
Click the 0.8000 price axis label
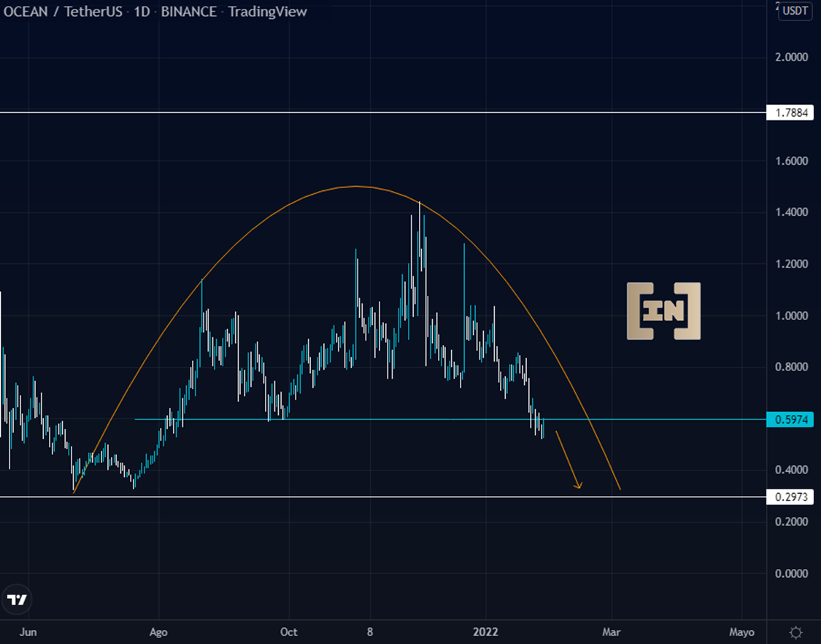click(792, 367)
